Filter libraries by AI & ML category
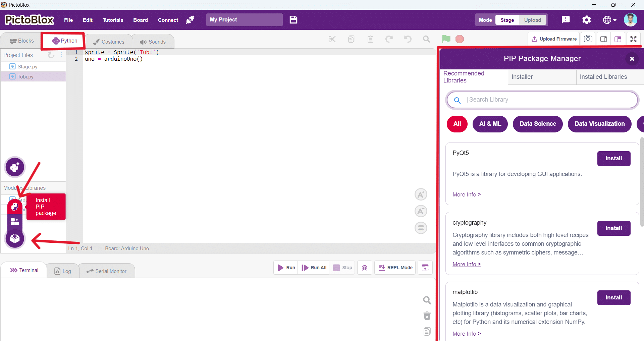The height and width of the screenshot is (341, 644). point(490,124)
